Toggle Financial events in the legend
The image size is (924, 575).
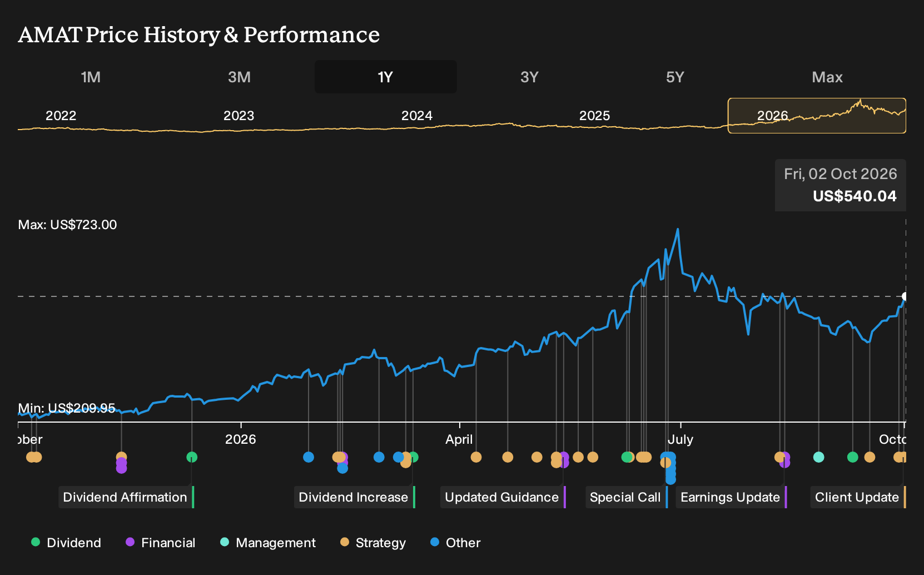[x=161, y=543]
